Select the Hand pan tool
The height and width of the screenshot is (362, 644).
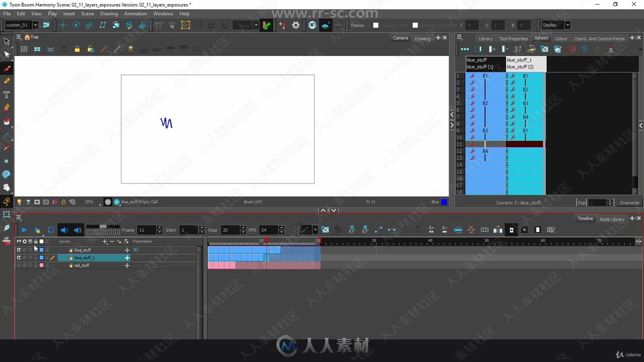point(7,188)
